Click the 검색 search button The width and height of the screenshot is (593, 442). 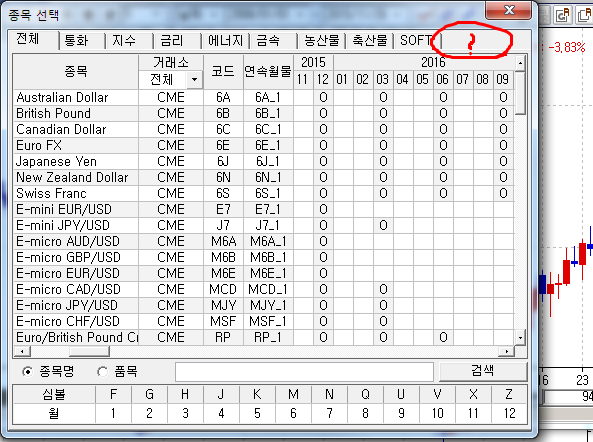click(483, 371)
